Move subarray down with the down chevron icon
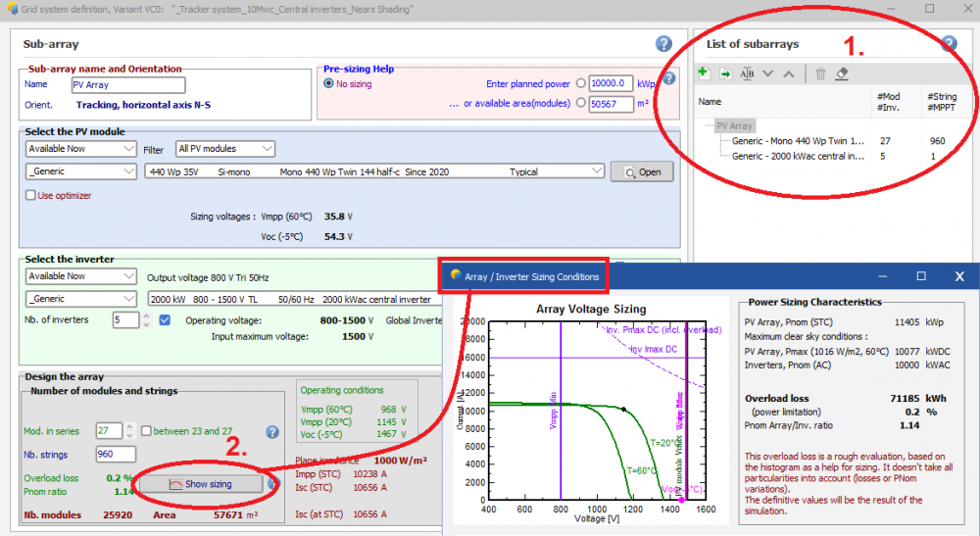 click(x=767, y=73)
